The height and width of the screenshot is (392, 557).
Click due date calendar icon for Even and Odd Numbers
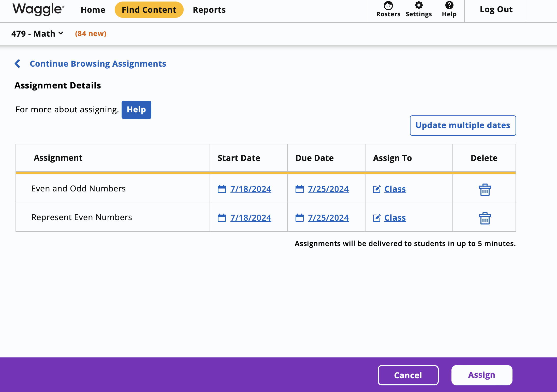pos(300,189)
